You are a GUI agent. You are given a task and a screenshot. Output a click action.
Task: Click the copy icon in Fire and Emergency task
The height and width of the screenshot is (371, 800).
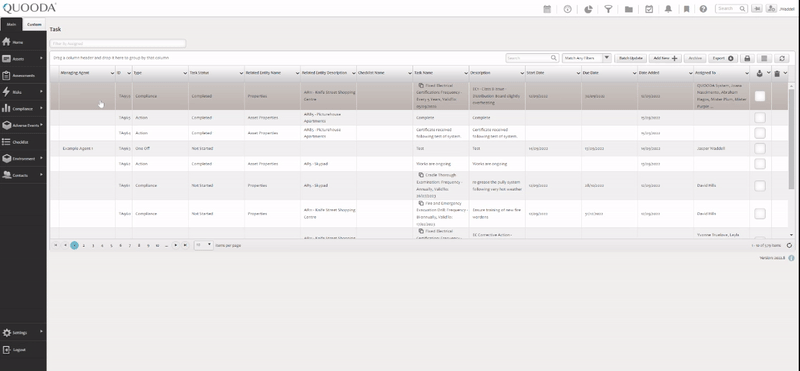(x=421, y=203)
